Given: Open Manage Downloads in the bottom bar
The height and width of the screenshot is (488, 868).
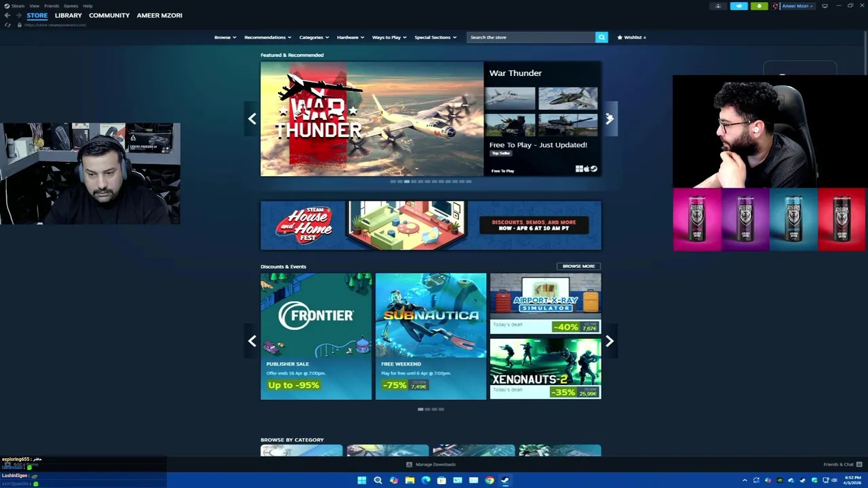Looking at the screenshot, I should [x=431, y=464].
